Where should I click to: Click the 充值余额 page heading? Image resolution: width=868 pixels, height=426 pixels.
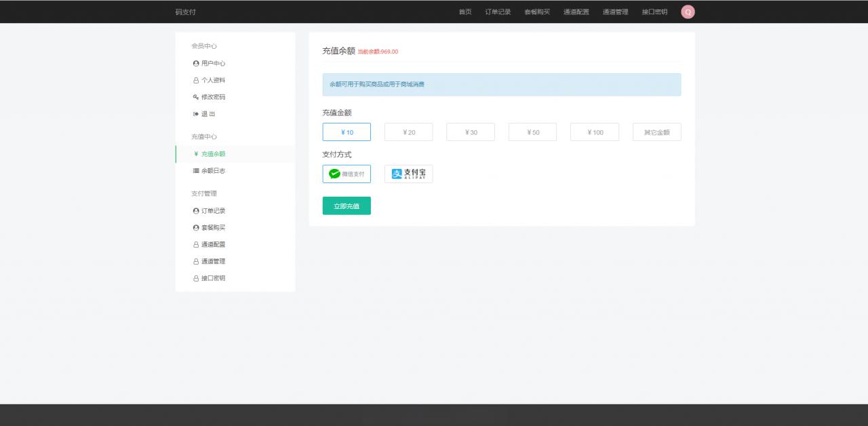(338, 51)
